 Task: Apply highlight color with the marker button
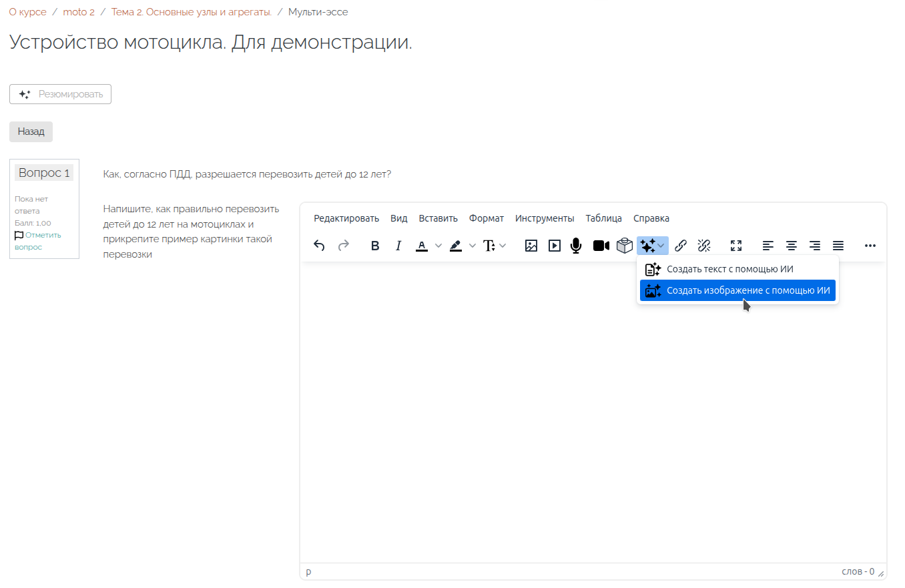(456, 246)
